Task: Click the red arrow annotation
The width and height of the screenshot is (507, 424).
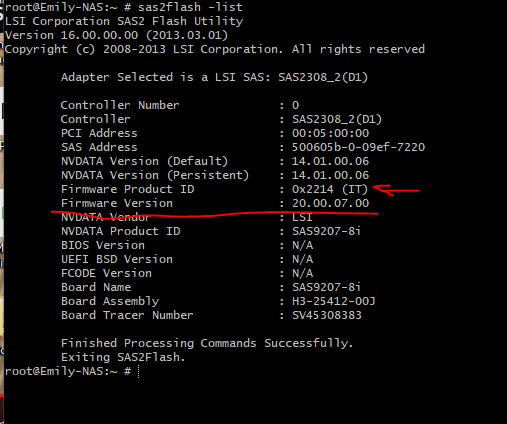Action: (396, 190)
